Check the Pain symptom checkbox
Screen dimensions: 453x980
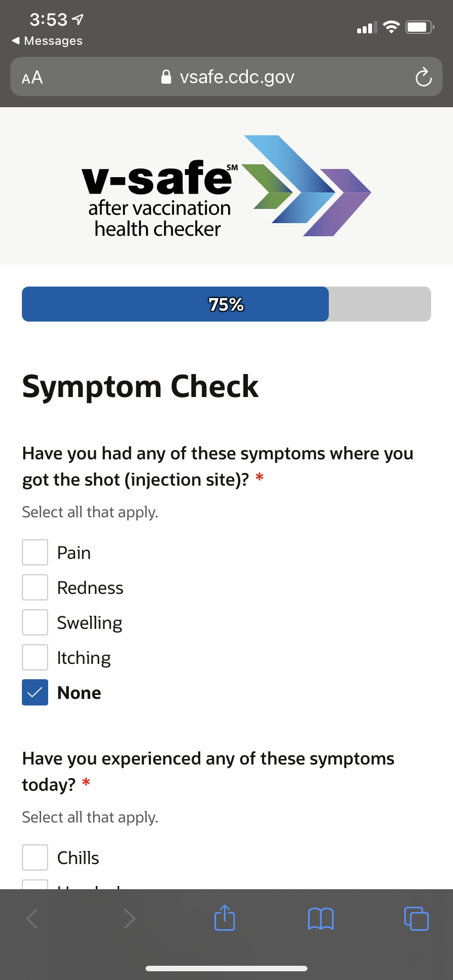(34, 552)
